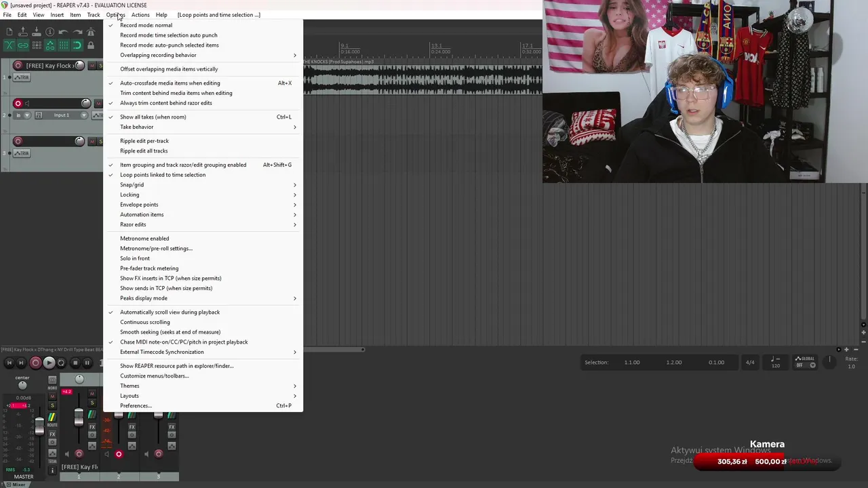
Task: Solo the master track in mixer
Action: [52, 405]
